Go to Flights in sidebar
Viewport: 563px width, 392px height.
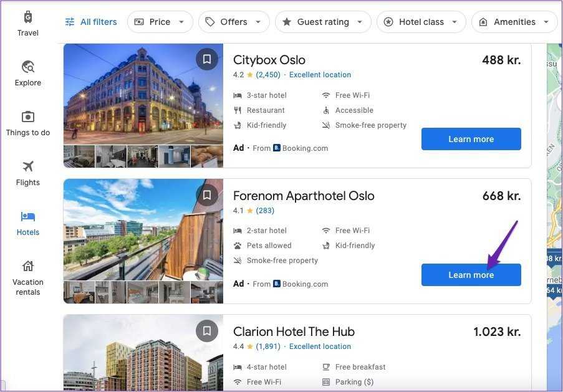(x=27, y=173)
